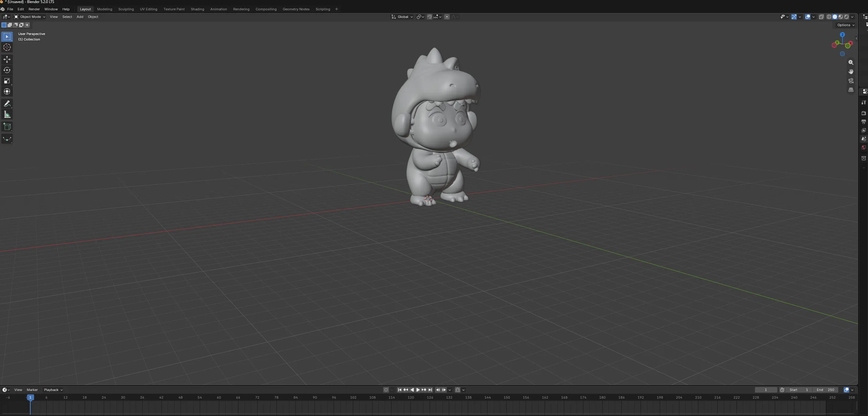Click the pan hand viewport icon
Screen dimensions: 868x416
[x=851, y=72]
